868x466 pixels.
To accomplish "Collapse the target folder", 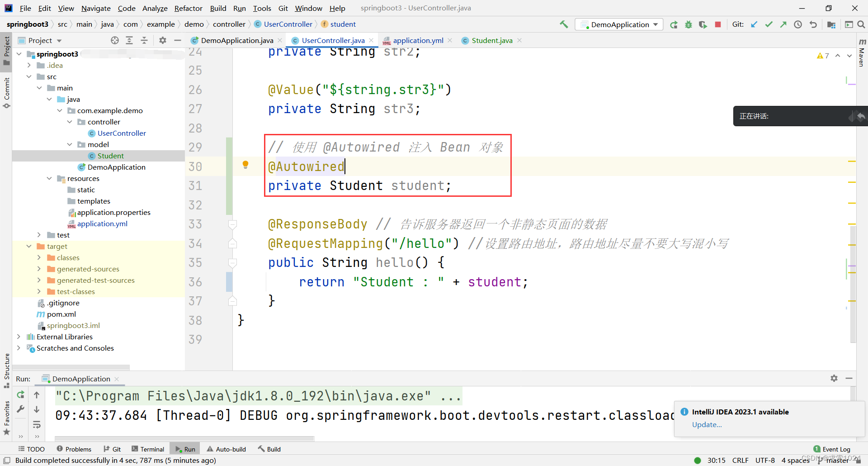I will click(29, 246).
